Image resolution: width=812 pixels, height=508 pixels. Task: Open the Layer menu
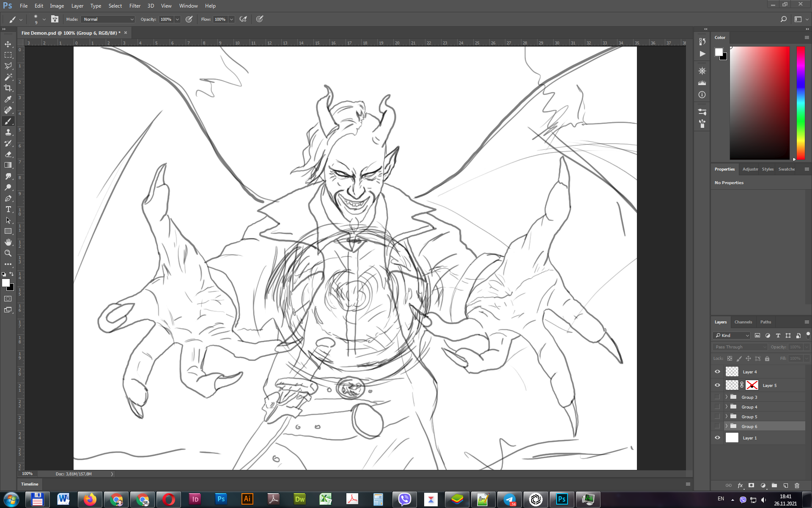(77, 6)
